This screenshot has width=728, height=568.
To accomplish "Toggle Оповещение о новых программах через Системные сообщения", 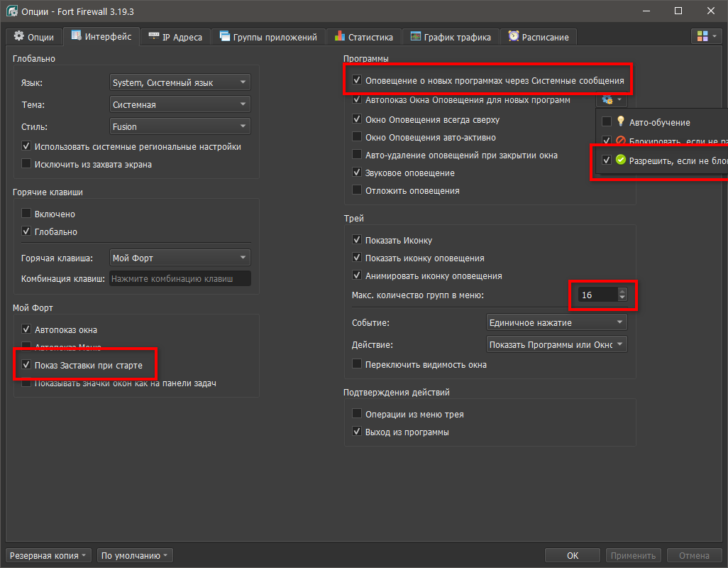I will [x=488, y=80].
